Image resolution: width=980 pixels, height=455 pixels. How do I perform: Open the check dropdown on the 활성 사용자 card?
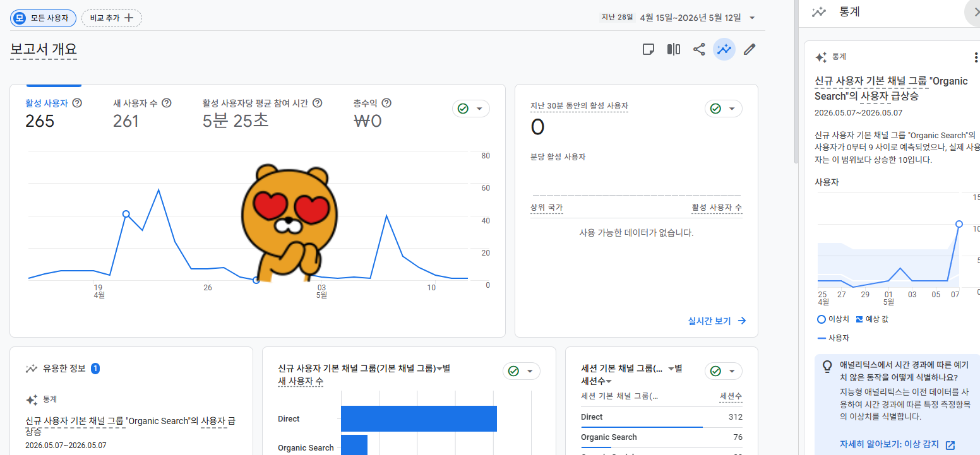click(471, 109)
